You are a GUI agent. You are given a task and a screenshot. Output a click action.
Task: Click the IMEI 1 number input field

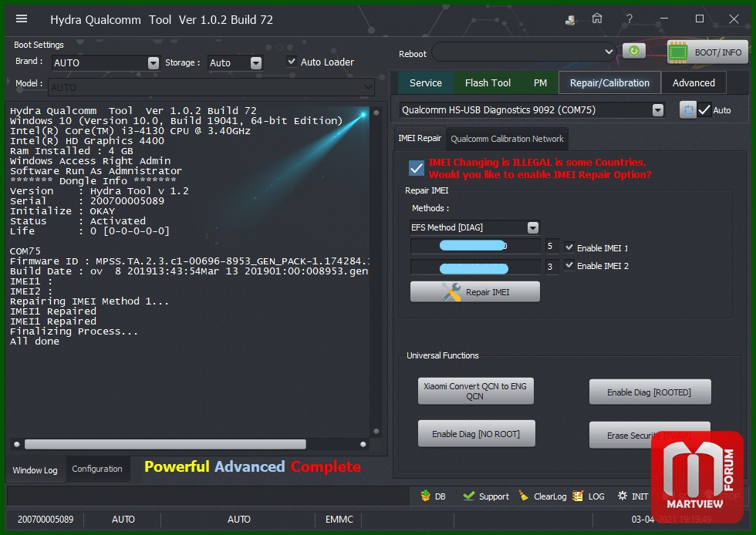[x=475, y=246]
